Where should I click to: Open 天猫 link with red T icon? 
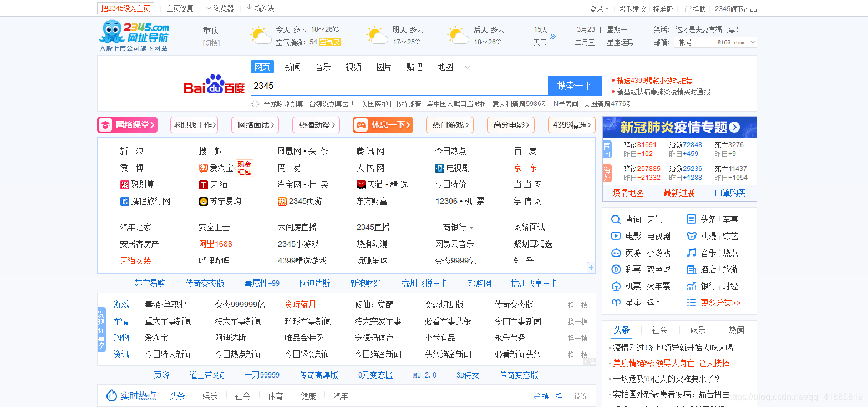(x=213, y=184)
